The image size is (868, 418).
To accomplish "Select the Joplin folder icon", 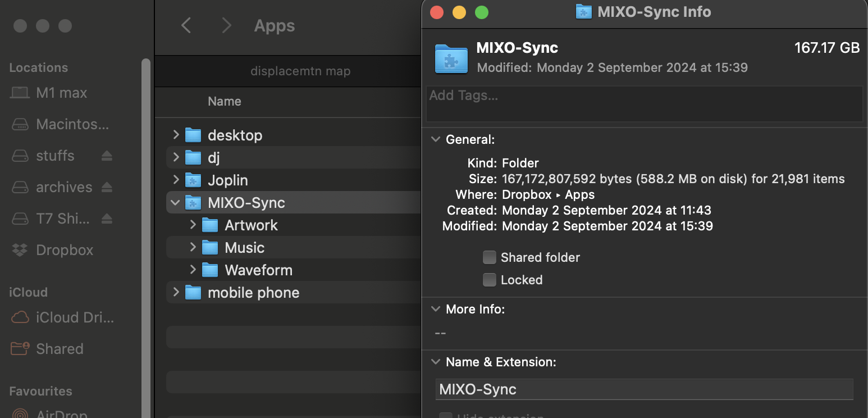I will [193, 180].
